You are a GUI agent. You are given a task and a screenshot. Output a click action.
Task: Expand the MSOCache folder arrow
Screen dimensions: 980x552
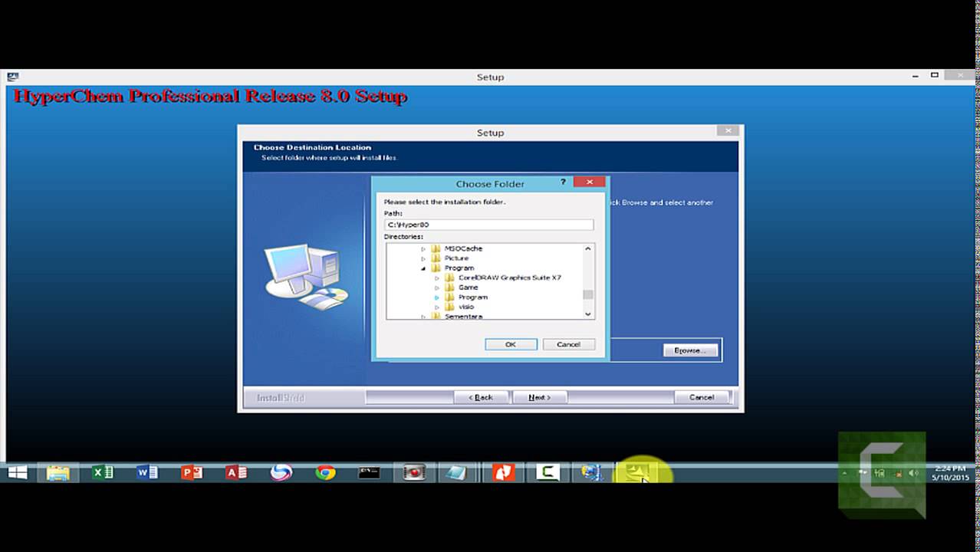[423, 249]
